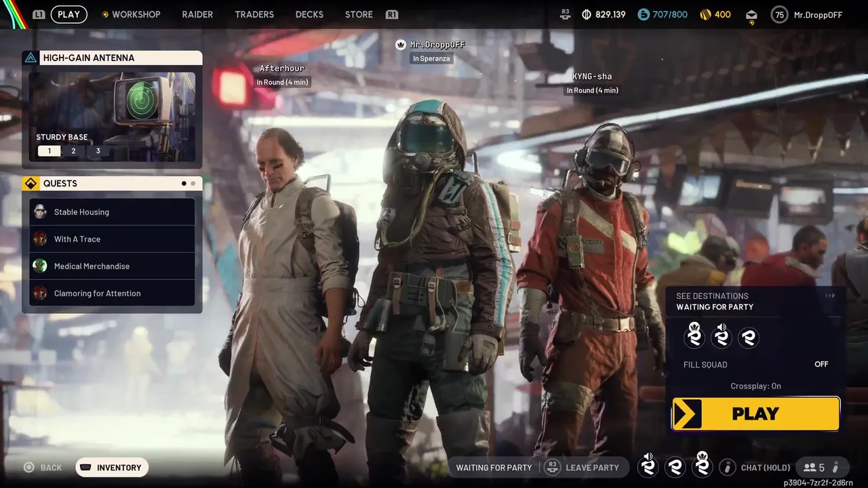Click the Clamoring for Attention portrait icon
The image size is (868, 488).
[x=40, y=293]
